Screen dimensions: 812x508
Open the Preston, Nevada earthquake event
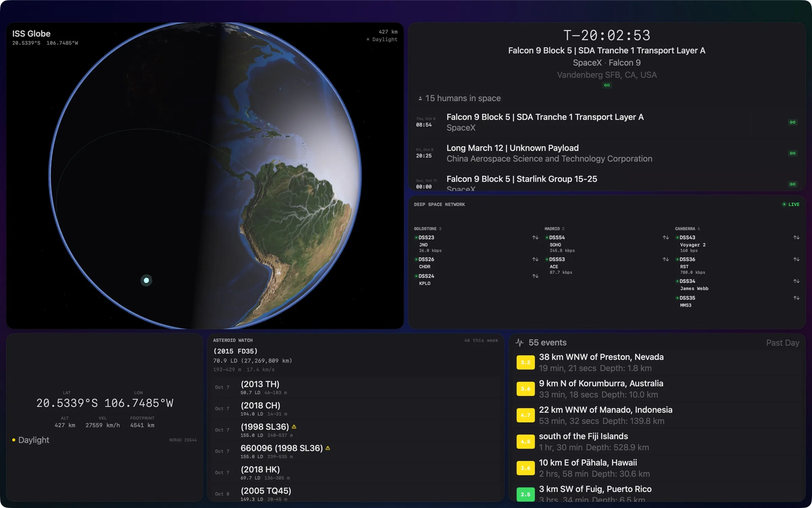click(658, 362)
